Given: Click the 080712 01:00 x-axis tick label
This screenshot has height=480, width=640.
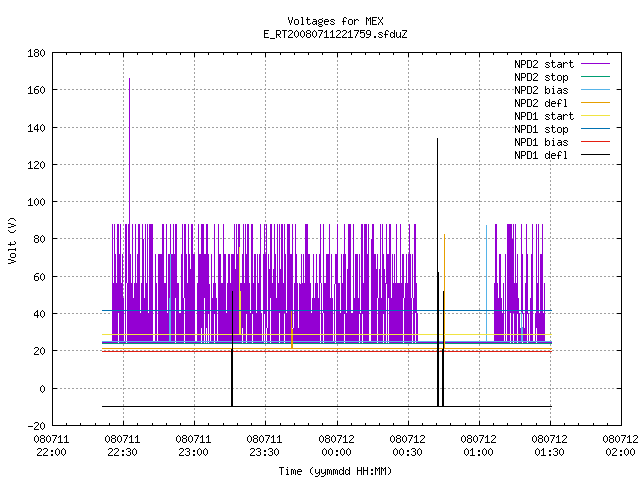Looking at the screenshot, I should pos(478,446).
